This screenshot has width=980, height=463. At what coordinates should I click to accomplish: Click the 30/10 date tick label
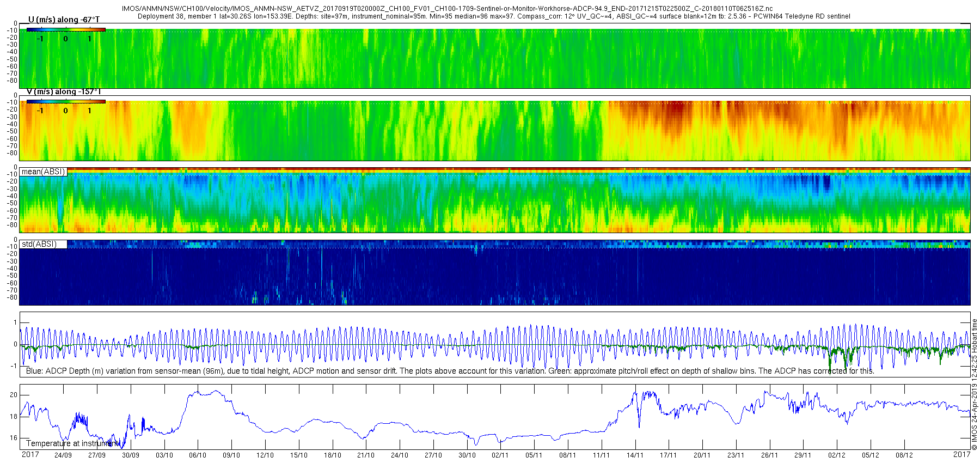467,455
